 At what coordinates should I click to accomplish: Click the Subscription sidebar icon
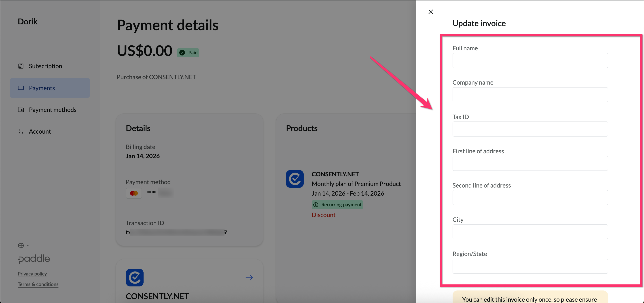tap(21, 66)
